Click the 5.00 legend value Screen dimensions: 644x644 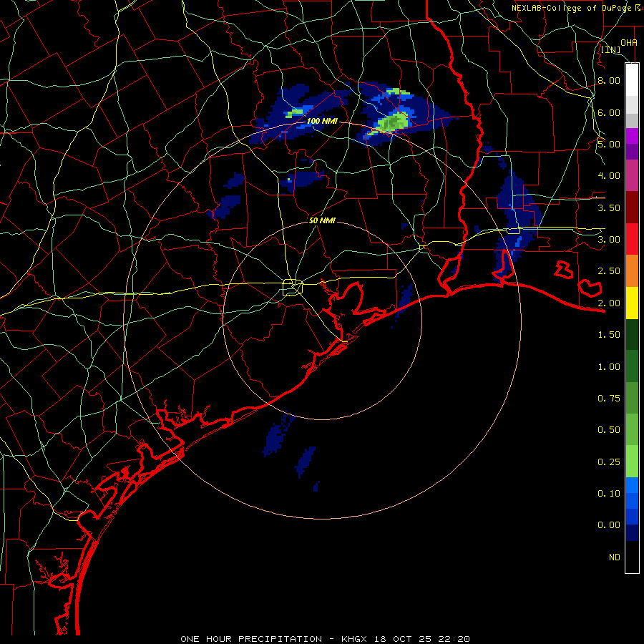pyautogui.click(x=609, y=144)
